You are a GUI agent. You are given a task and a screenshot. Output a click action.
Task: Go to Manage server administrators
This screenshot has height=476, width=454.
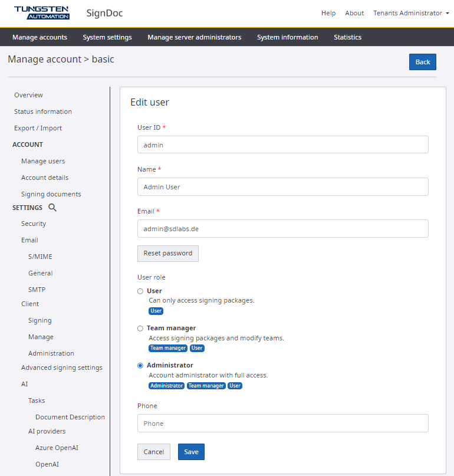(x=194, y=37)
